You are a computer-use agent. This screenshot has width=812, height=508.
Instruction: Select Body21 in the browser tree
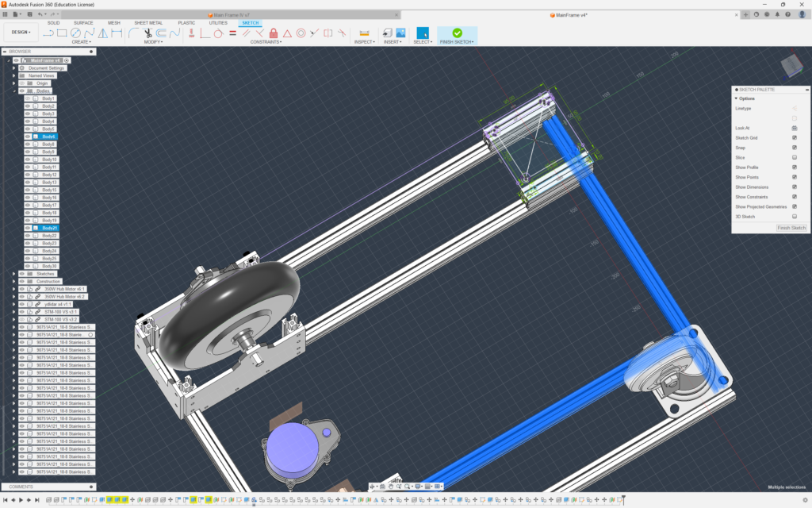49,228
